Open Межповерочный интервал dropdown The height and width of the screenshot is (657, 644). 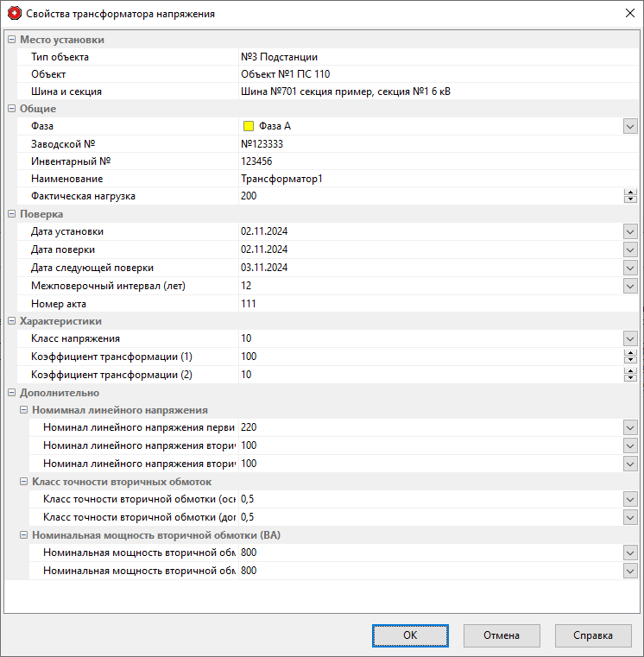(x=630, y=286)
